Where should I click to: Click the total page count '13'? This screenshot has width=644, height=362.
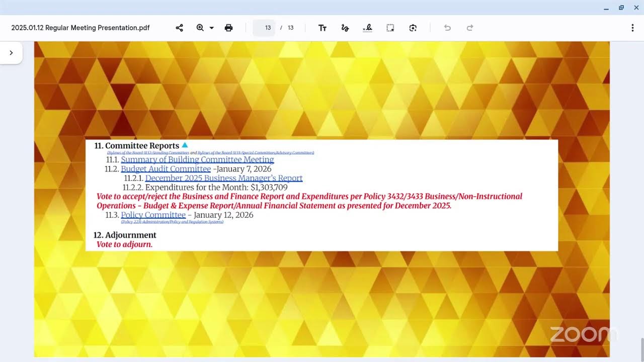click(x=290, y=28)
